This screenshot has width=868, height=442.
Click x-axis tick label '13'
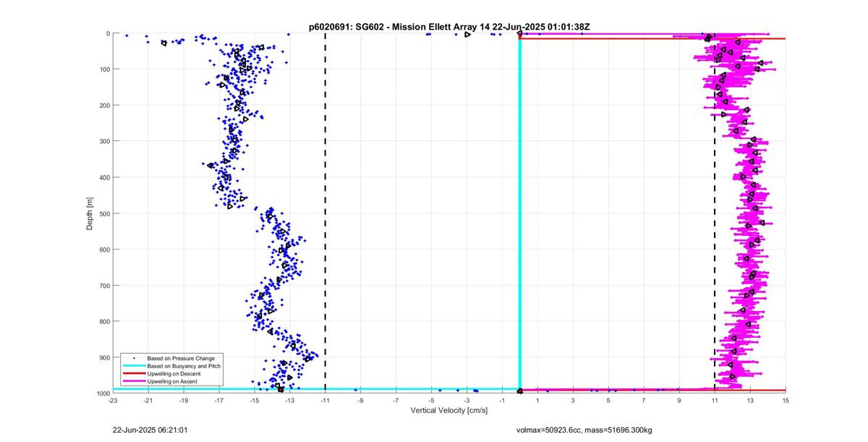pos(750,399)
